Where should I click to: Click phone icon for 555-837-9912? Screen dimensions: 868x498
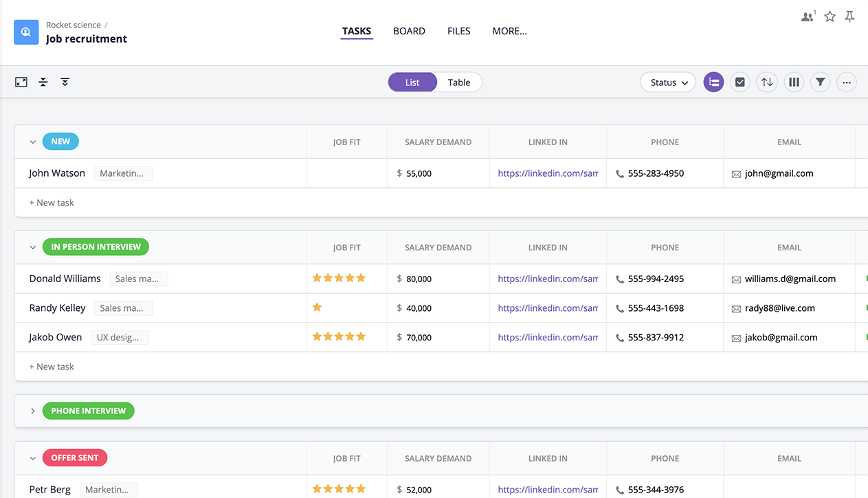620,338
